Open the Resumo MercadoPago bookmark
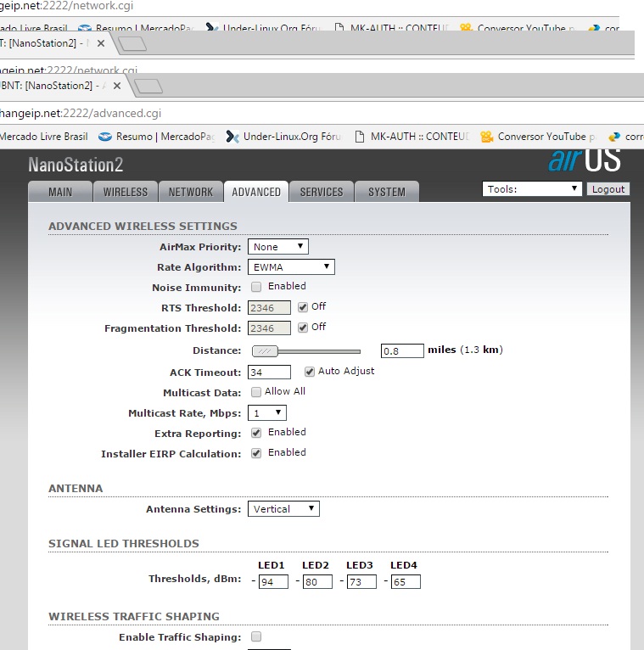Viewport: 644px width, 650px height. click(158, 137)
